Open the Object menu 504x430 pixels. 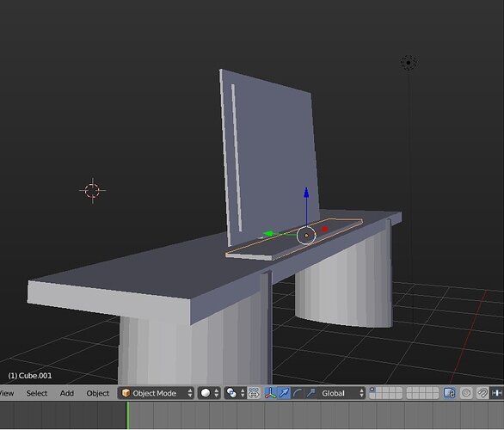[98, 393]
